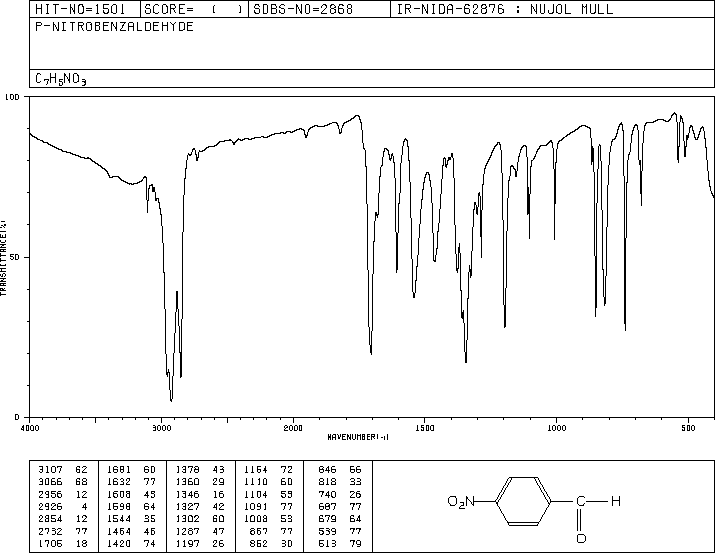Select the 862 peak table entry
Image resolution: width=715 pixels, height=553 pixels.
tap(271, 543)
